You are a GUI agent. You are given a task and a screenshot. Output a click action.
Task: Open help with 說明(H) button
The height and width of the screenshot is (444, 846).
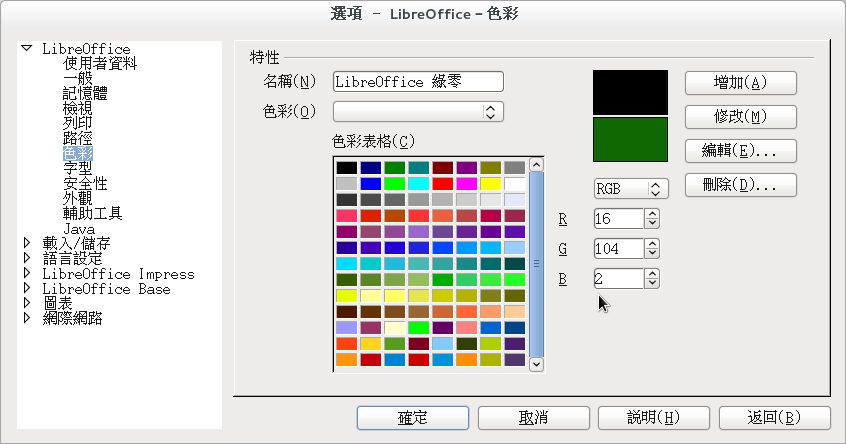click(654, 418)
